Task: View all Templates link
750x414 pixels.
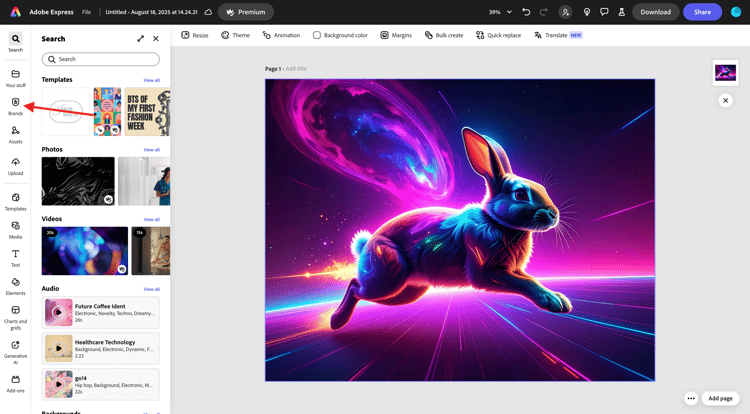Action: [x=151, y=80]
